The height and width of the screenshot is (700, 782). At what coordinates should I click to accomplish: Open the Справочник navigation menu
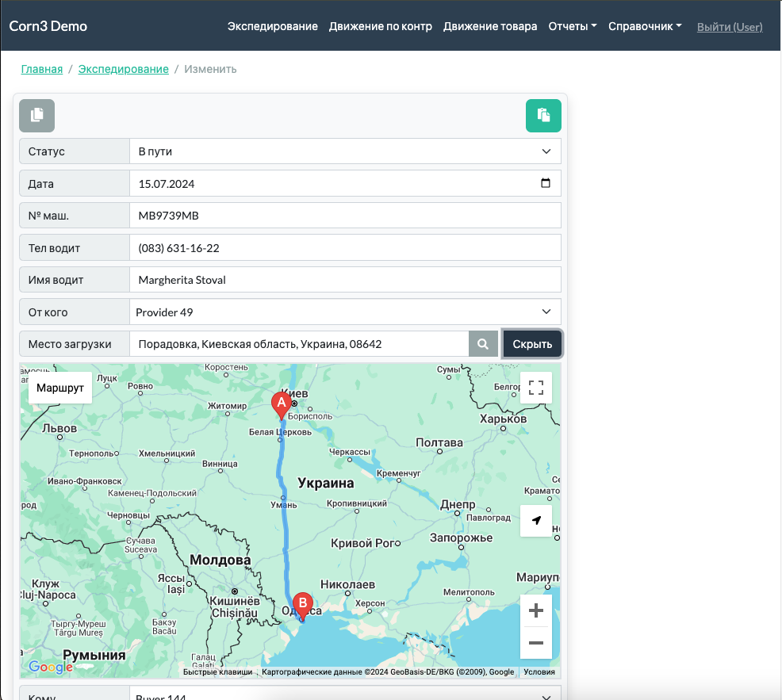[x=645, y=26]
